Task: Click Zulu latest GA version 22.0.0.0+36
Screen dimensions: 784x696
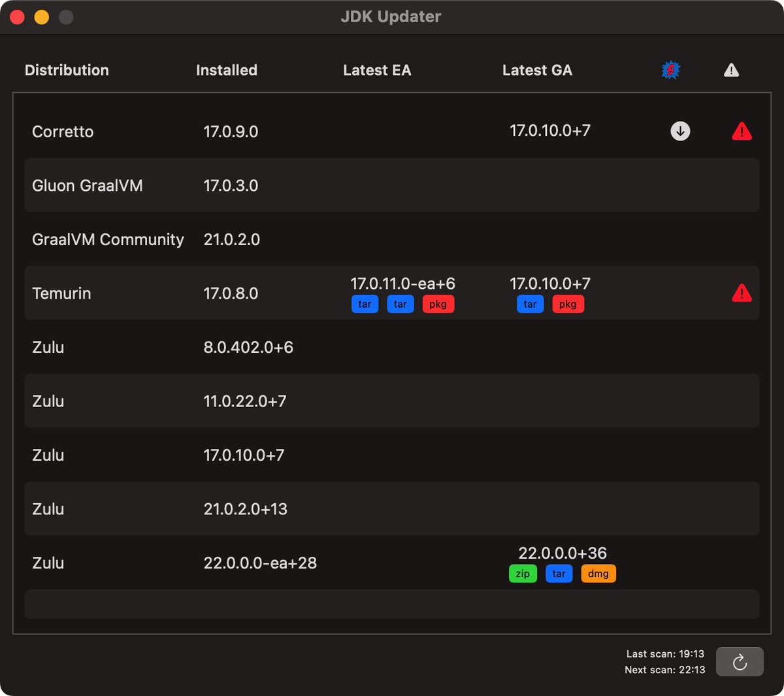Action: tap(563, 553)
